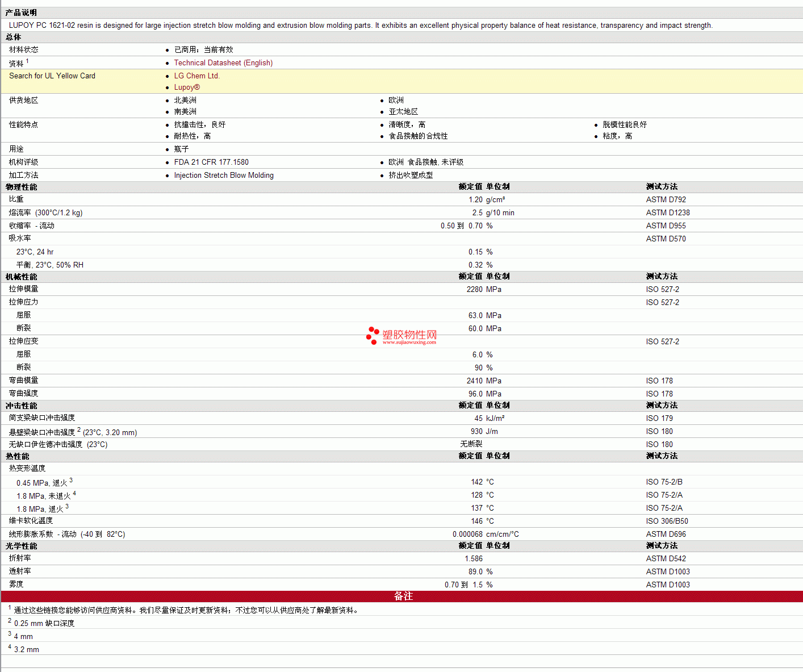Select the specific gravity value '1.20'

(x=475, y=200)
